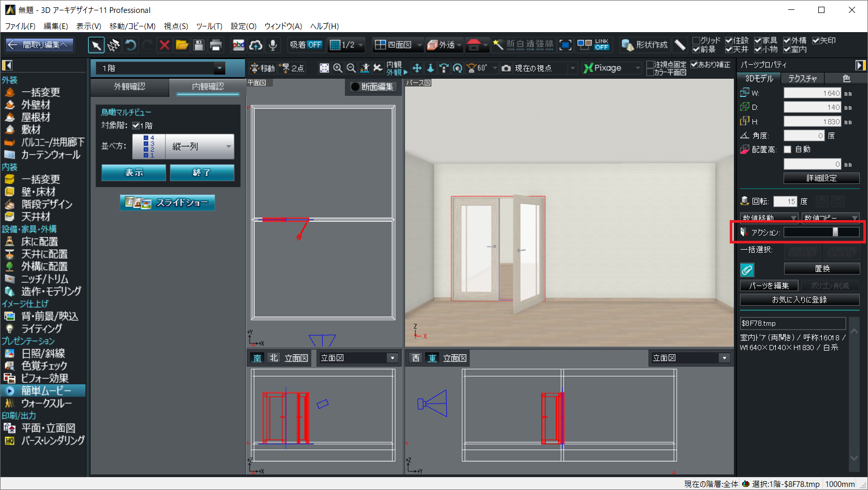Click the アクション slider handle
This screenshot has width=868, height=490.
[835, 232]
